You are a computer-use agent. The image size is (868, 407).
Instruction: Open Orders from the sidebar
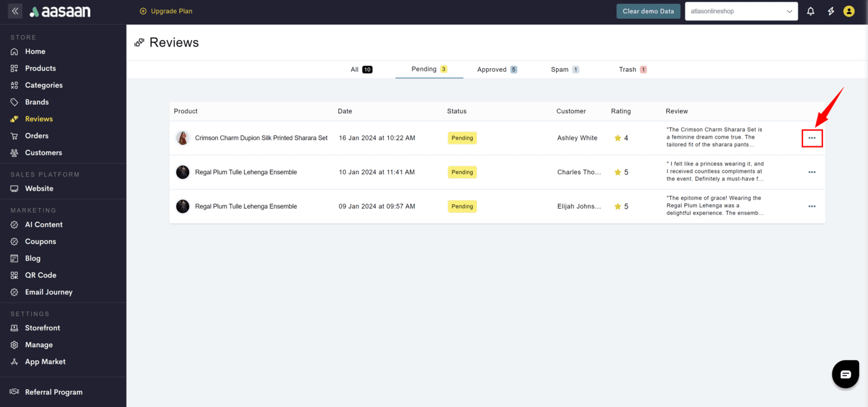click(36, 135)
